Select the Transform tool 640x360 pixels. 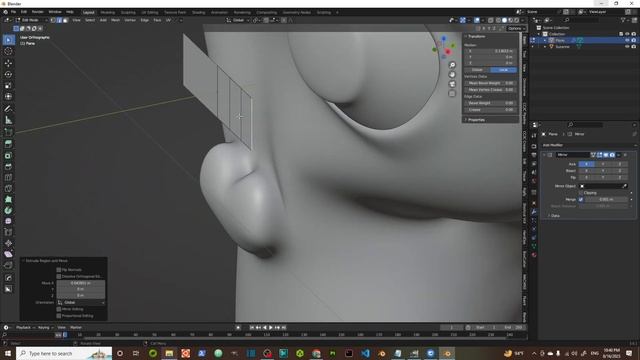8,97
